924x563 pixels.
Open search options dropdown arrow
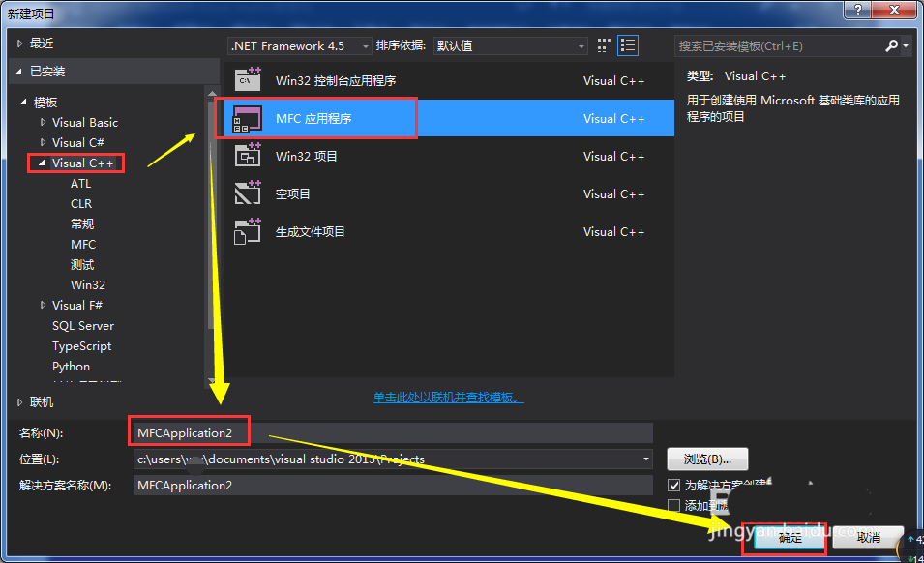coord(906,45)
